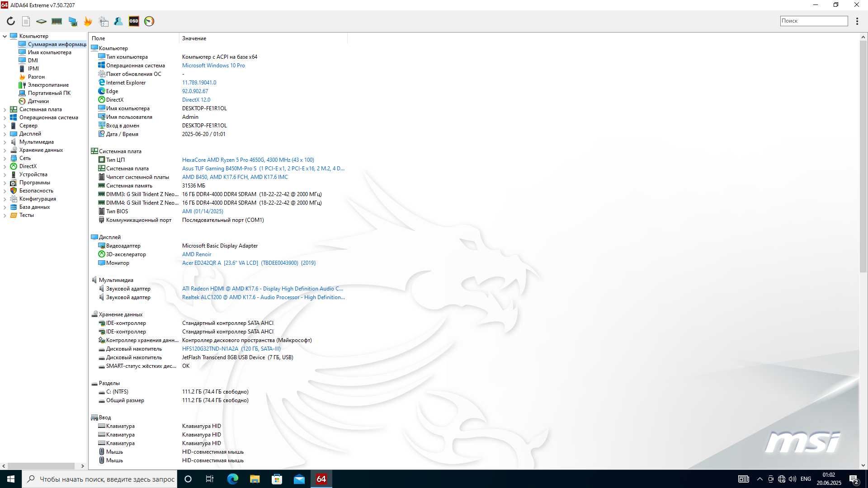
Task: Open Датчики sensors tree item
Action: [x=34, y=101]
